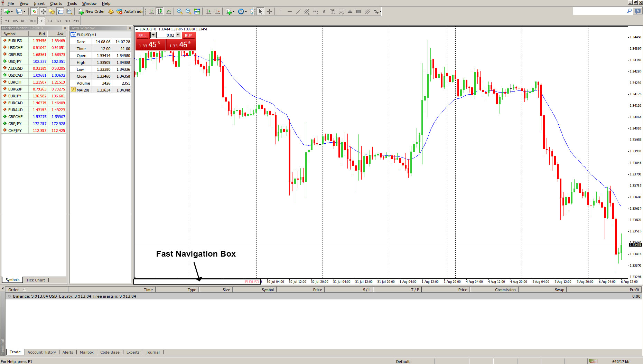The image size is (643, 364).
Task: Switch to the Account History tab
Action: [41, 352]
